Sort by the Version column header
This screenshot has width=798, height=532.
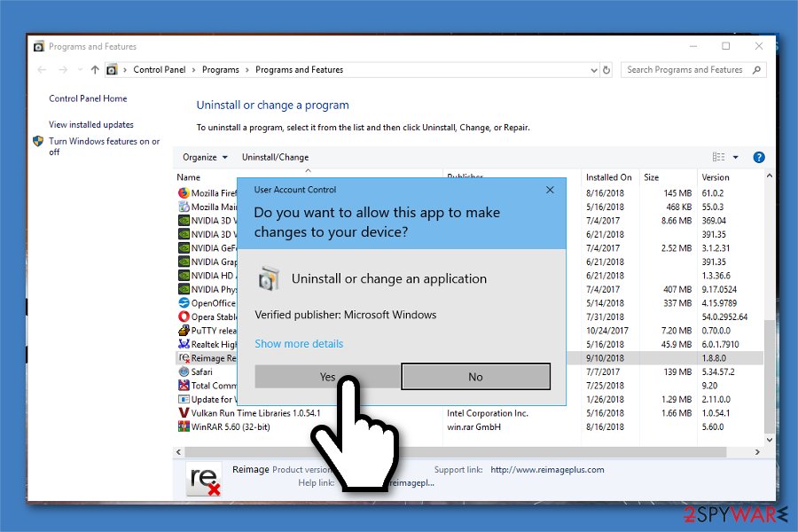point(716,177)
